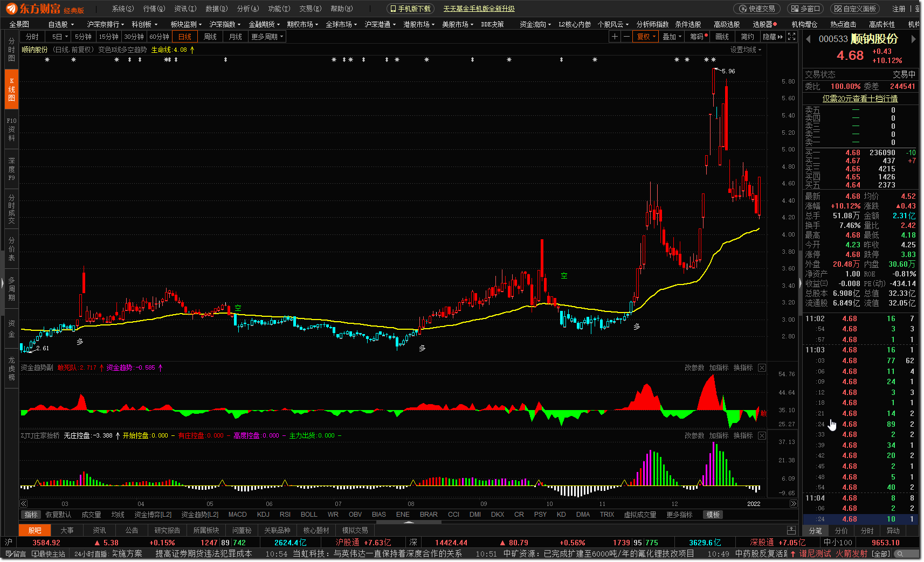Click 换指标 in the 资金趋势 panel

pos(743,367)
